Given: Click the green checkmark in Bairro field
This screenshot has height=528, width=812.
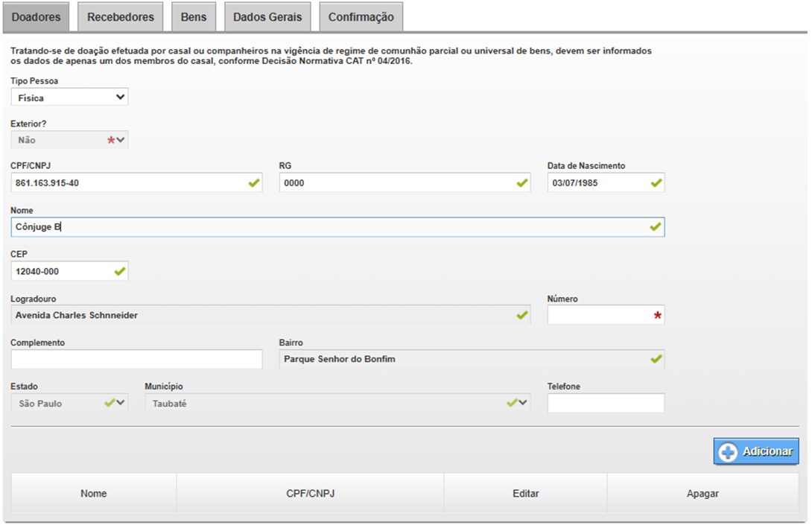Looking at the screenshot, I should point(656,360).
